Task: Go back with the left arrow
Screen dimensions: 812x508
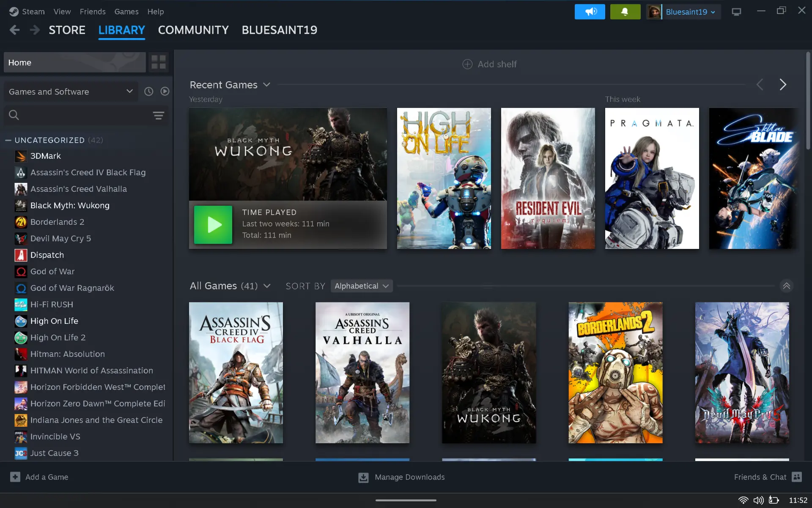Action: (15, 30)
